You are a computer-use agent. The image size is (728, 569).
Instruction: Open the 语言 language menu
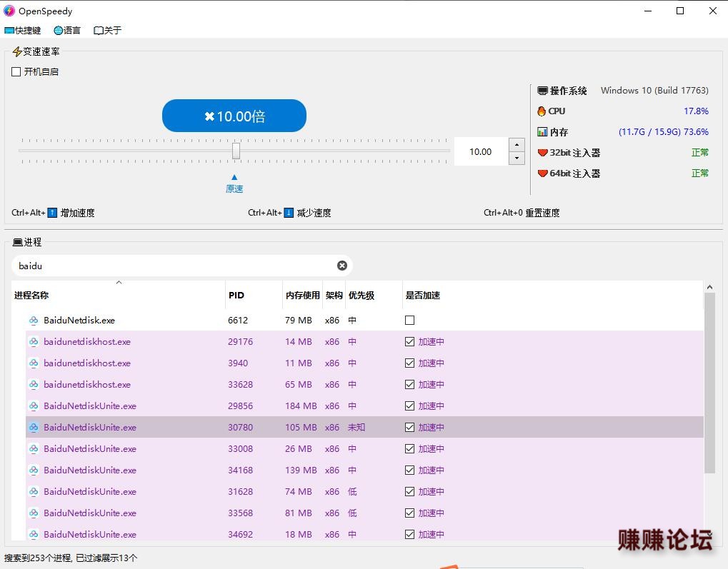pos(67,31)
